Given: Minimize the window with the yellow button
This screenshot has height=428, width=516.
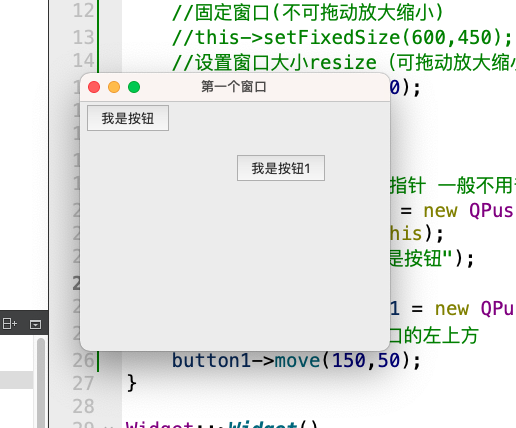Looking at the screenshot, I should tap(114, 87).
